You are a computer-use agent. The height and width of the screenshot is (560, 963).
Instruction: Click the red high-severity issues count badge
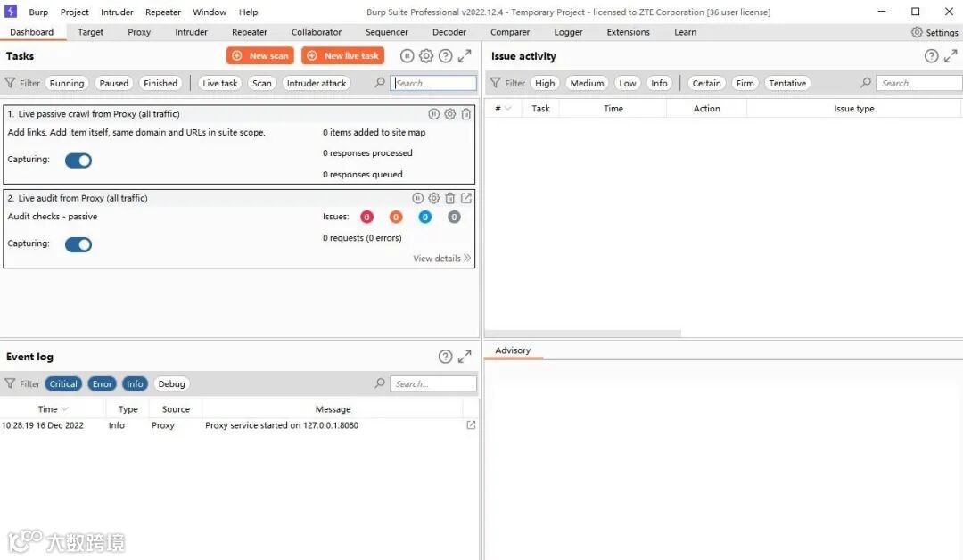366,217
